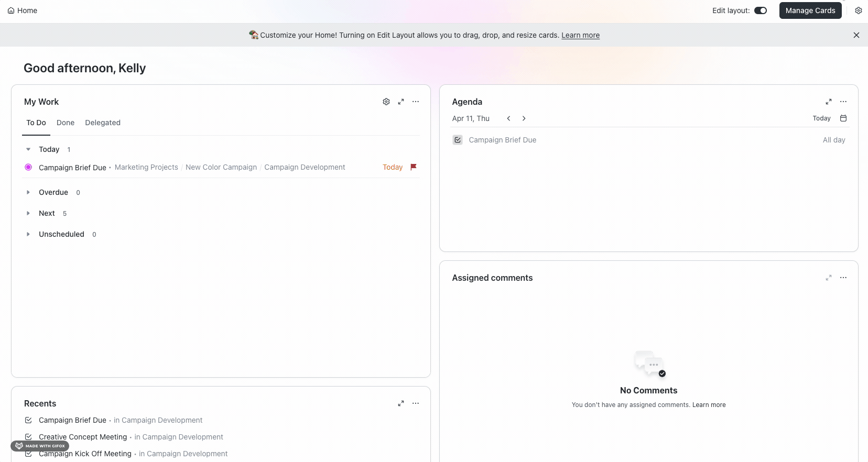Image resolution: width=868 pixels, height=462 pixels.
Task: Open Recents card more options menu
Action: point(416,403)
